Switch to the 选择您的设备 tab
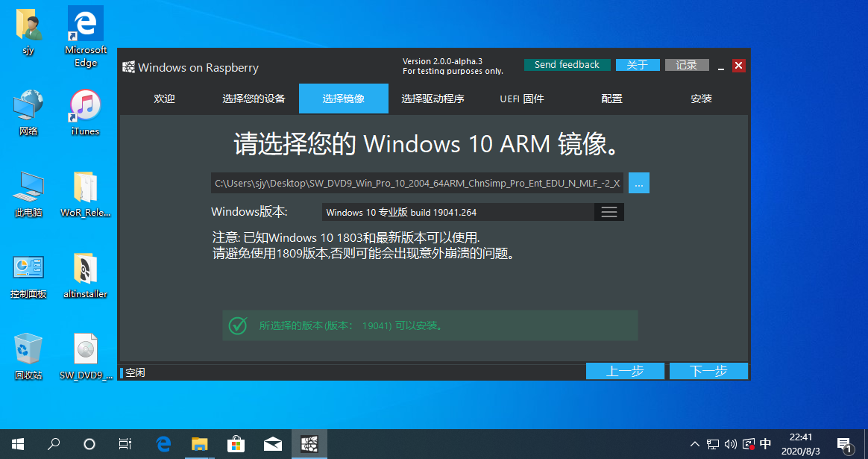The width and height of the screenshot is (868, 459). point(254,99)
